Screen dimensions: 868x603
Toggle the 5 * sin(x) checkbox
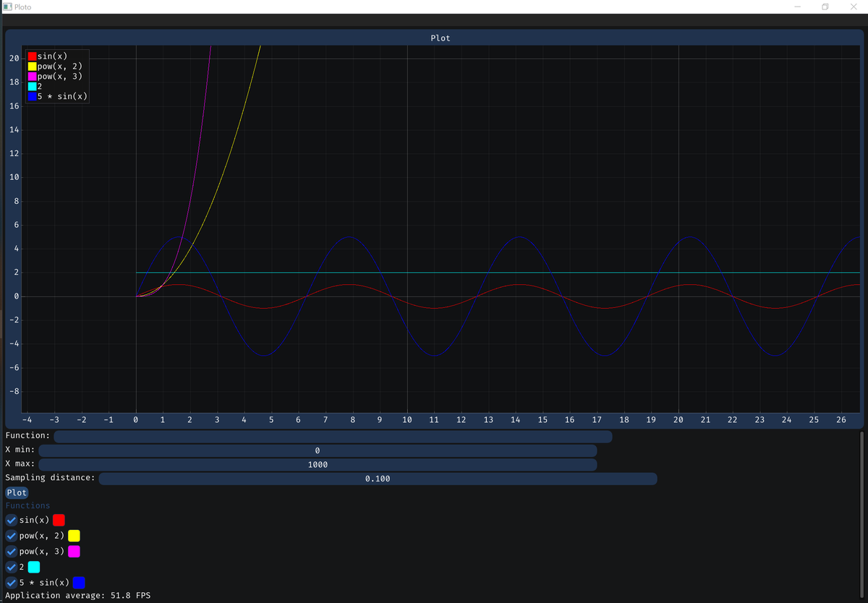[x=11, y=583]
